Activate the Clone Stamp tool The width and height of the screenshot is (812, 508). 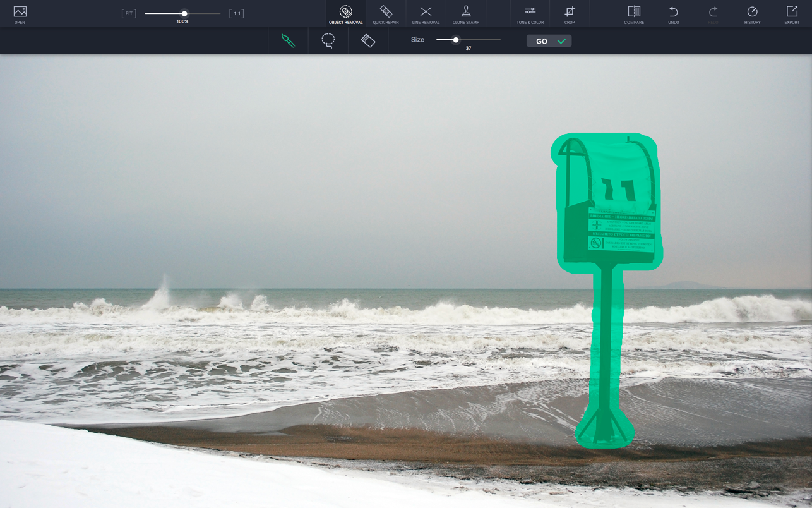(x=465, y=14)
